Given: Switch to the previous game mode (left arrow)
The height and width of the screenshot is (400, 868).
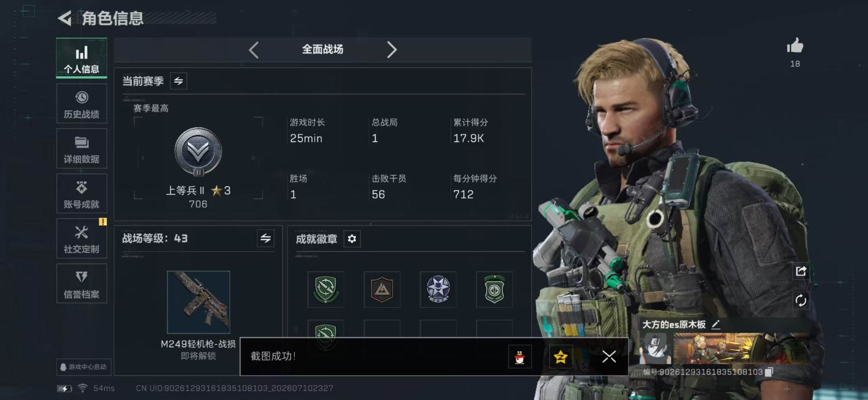Looking at the screenshot, I should [254, 50].
